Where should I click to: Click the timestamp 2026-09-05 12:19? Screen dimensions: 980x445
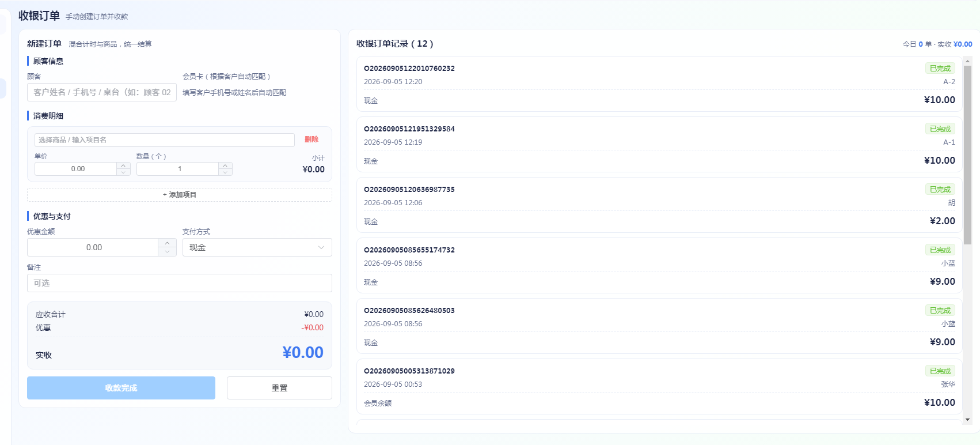(x=393, y=142)
